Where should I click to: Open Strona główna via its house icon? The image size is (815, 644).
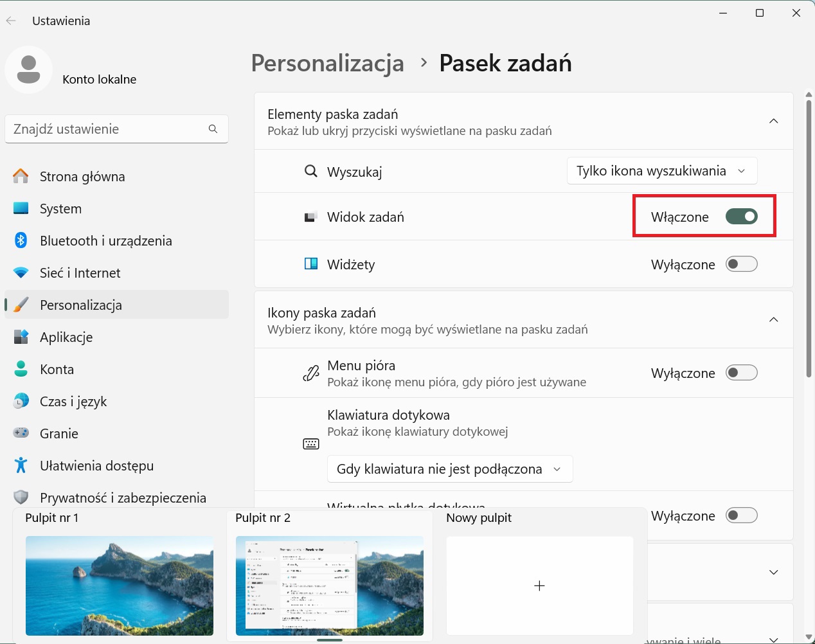(x=21, y=176)
